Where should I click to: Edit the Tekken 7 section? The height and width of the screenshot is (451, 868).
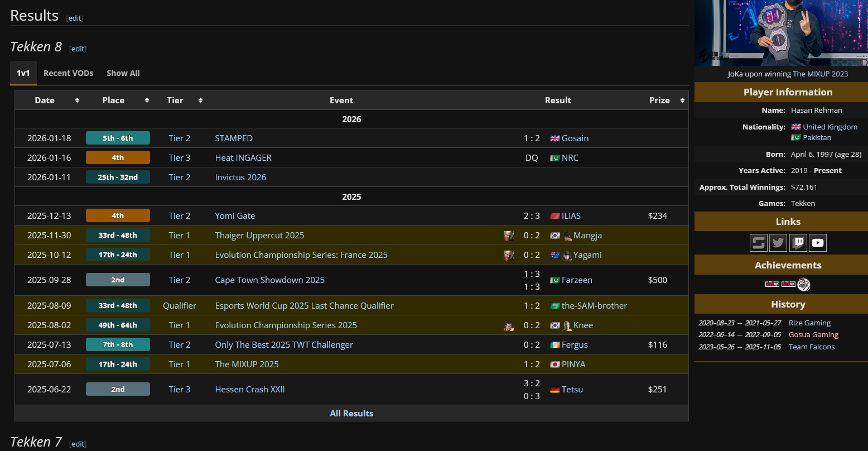pos(78,444)
